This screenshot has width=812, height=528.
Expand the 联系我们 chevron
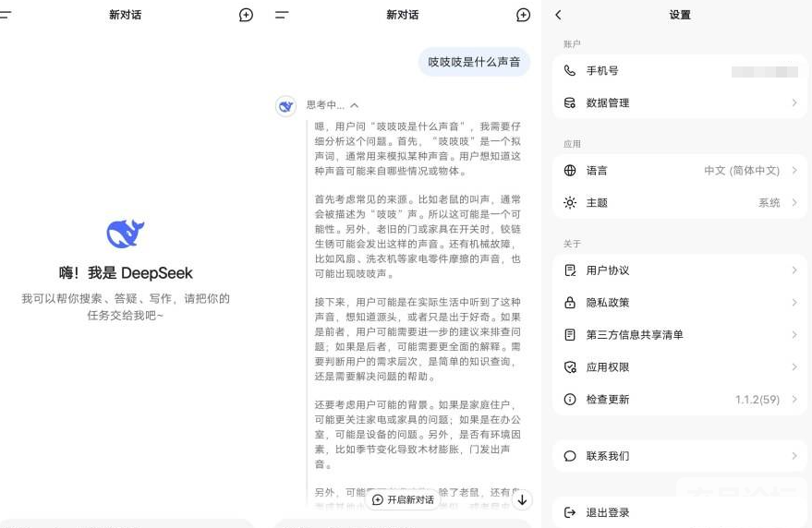pyautogui.click(x=794, y=456)
